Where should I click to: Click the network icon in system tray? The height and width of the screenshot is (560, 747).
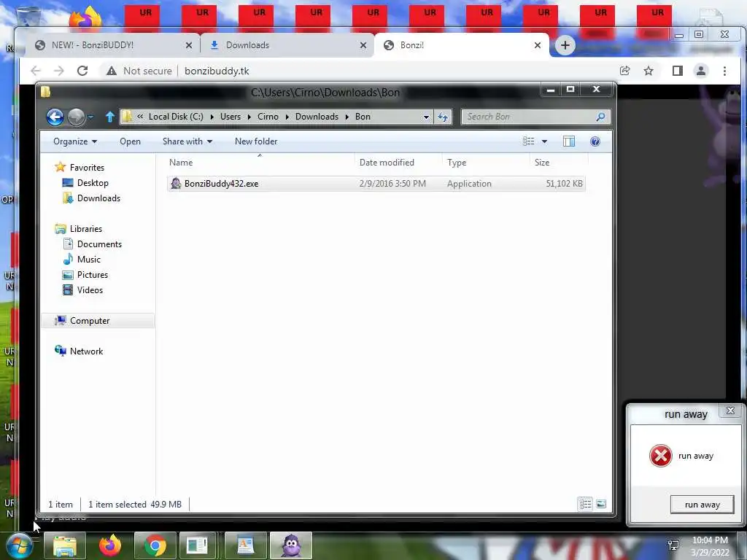(673, 545)
